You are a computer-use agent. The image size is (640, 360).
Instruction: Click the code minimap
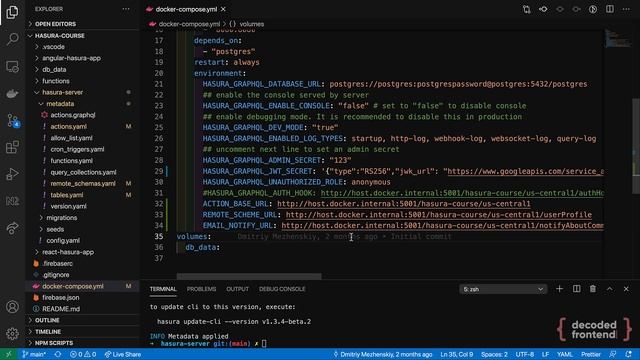[617, 39]
